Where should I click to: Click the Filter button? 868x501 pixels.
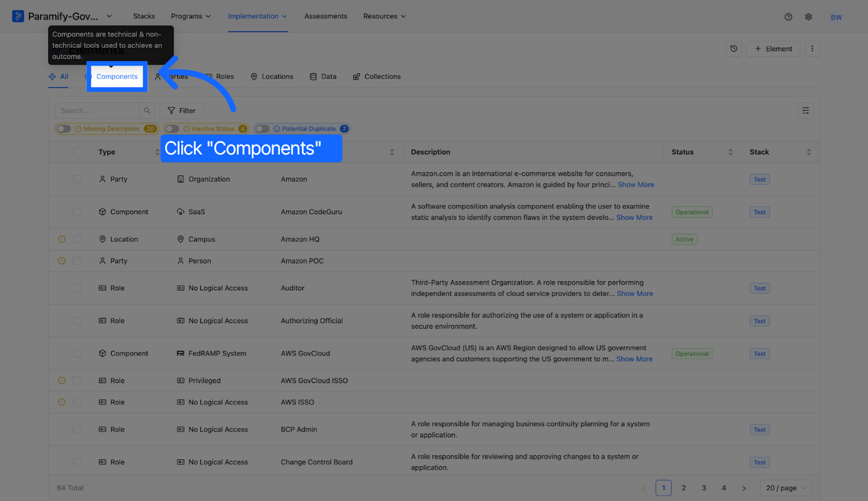point(182,111)
